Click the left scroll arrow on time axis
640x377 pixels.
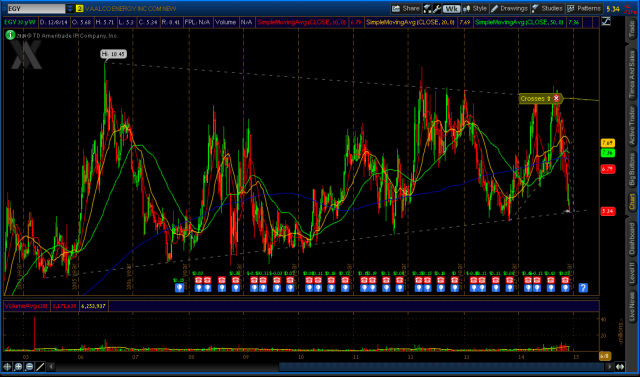click(x=51, y=367)
